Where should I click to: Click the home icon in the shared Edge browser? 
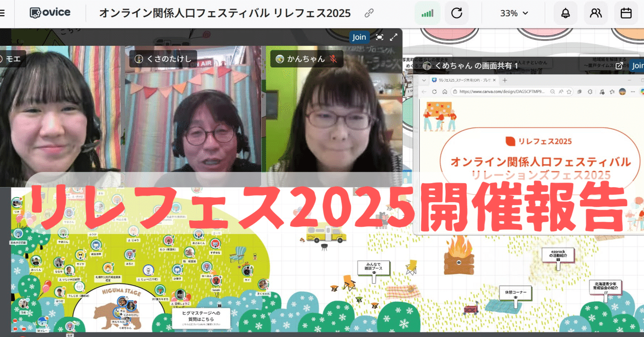tap(445, 92)
